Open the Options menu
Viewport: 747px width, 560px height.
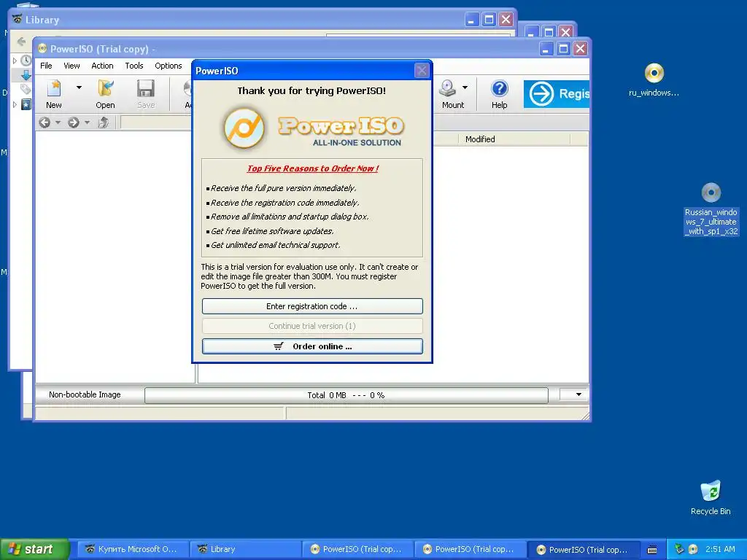[169, 66]
